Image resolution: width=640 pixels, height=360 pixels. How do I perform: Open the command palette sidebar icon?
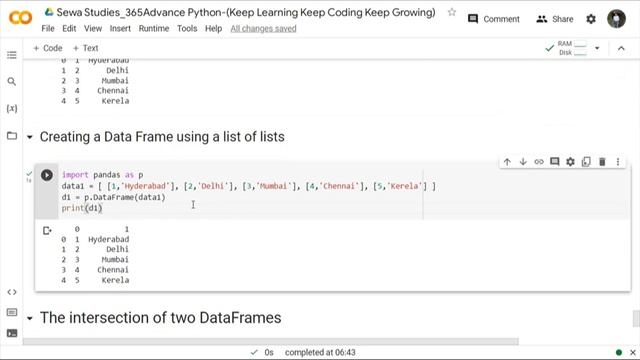(x=12, y=312)
